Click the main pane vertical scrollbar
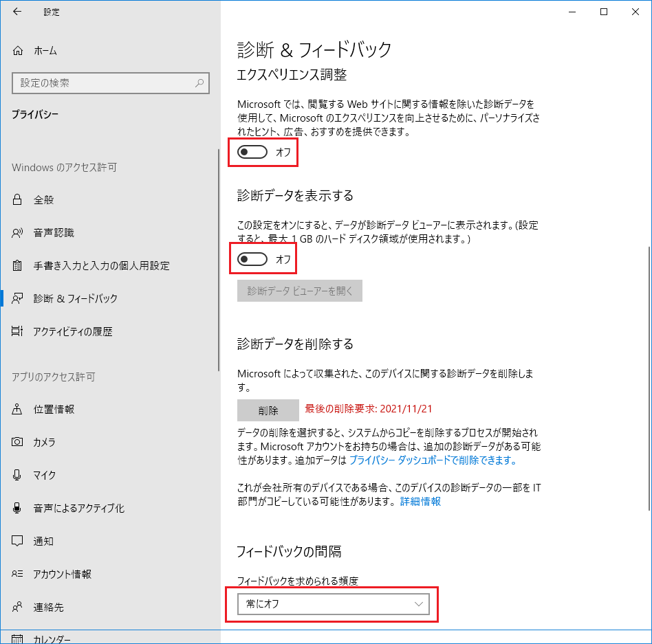The image size is (652, 644). pyautogui.click(x=649, y=378)
